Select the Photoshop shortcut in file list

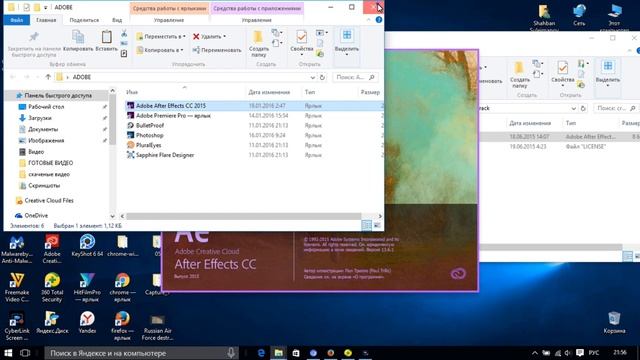pyautogui.click(x=149, y=135)
